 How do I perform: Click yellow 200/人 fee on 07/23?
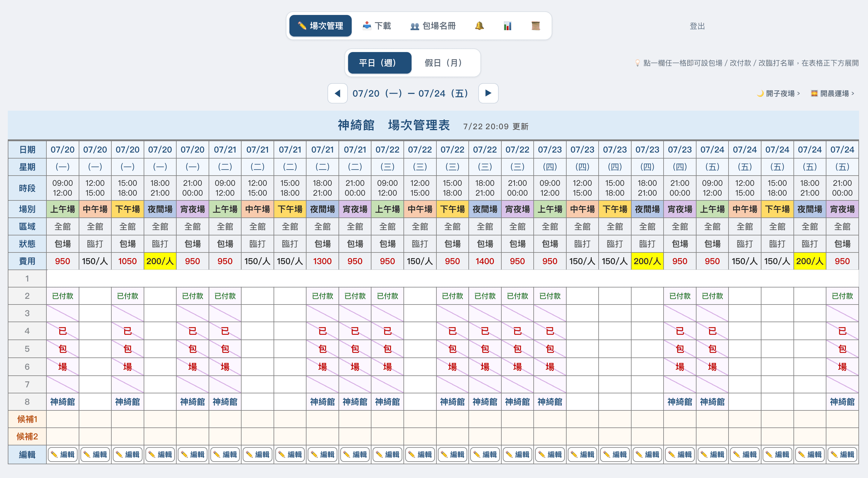[647, 261]
